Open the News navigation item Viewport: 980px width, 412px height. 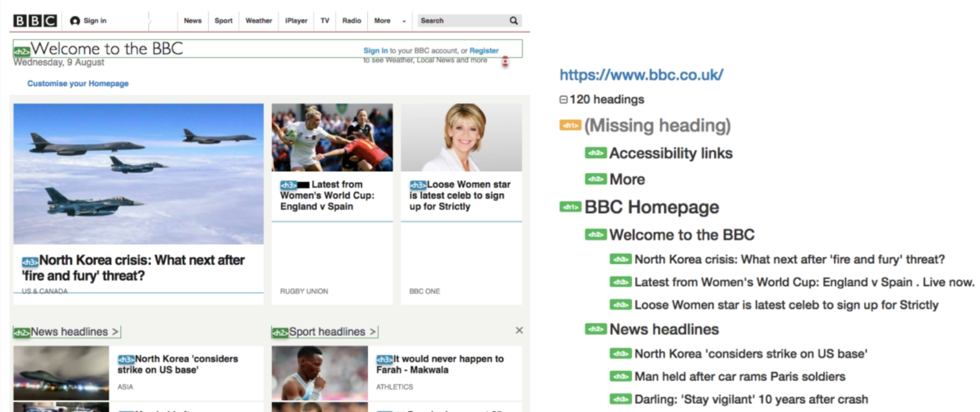193,21
